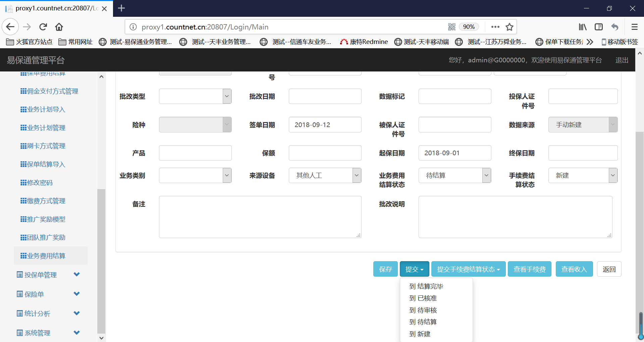Open the 批改类型 dropdown
Viewport: 644px width, 342px height.
(x=195, y=96)
